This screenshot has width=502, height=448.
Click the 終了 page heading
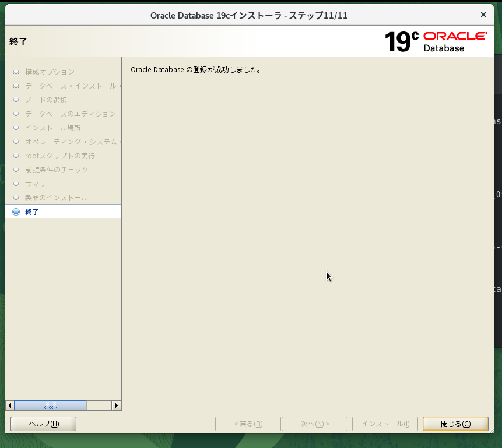(x=18, y=41)
